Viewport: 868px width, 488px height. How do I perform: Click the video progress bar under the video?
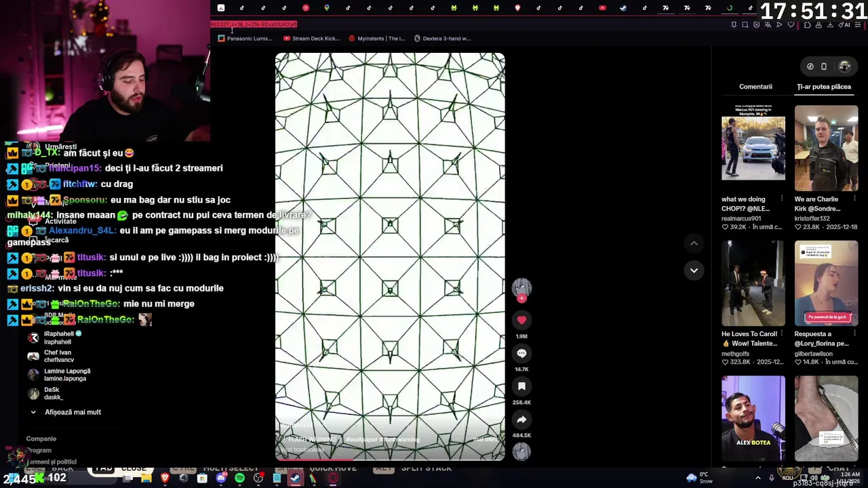point(390,460)
